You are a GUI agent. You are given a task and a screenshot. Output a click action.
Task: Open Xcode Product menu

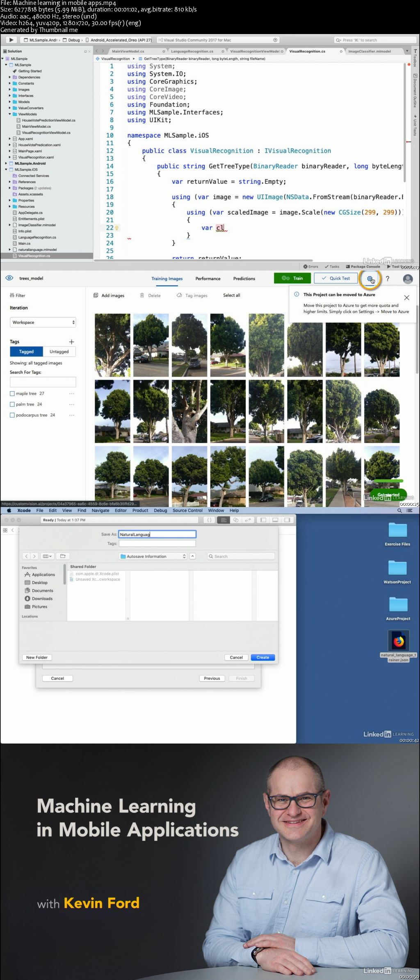pos(140,510)
